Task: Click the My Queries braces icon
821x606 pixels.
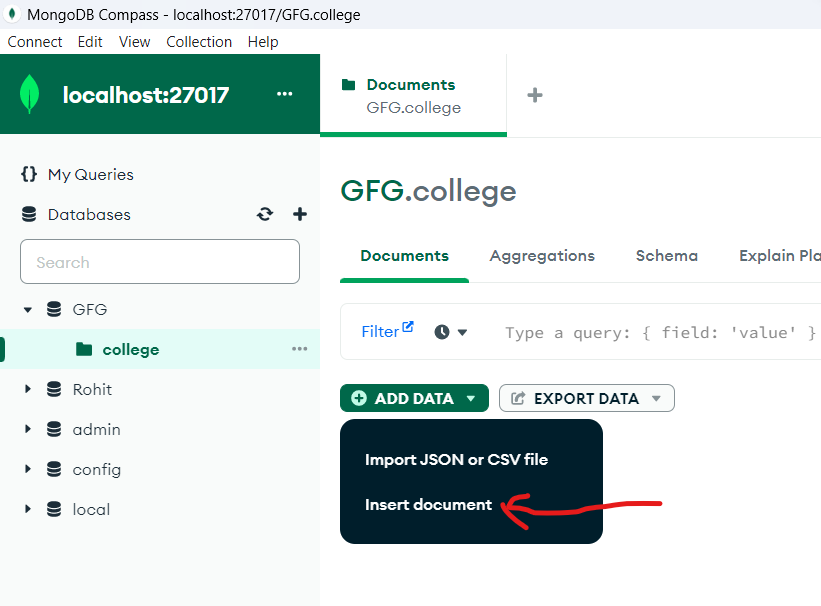Action: (29, 174)
